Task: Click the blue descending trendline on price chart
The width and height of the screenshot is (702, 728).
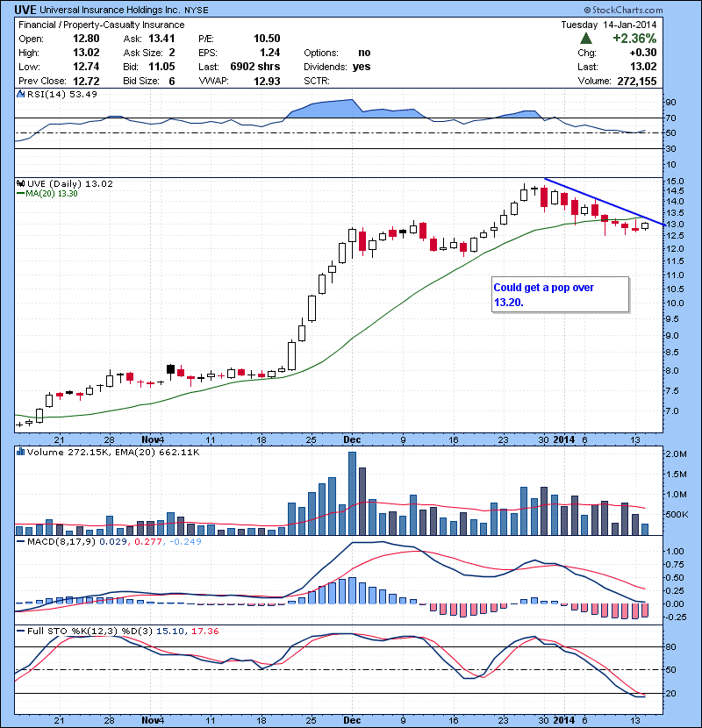Action: coord(604,202)
